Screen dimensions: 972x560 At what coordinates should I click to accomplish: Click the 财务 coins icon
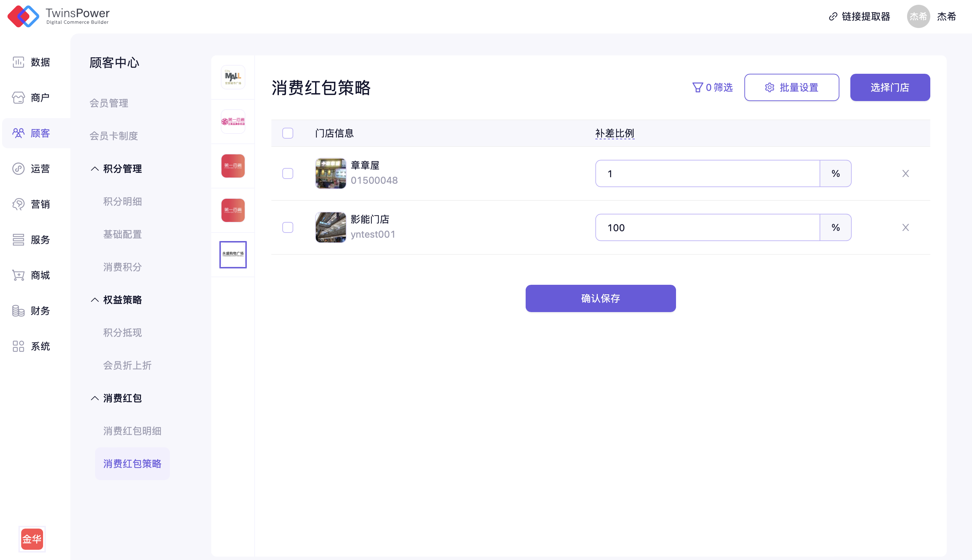pyautogui.click(x=18, y=311)
